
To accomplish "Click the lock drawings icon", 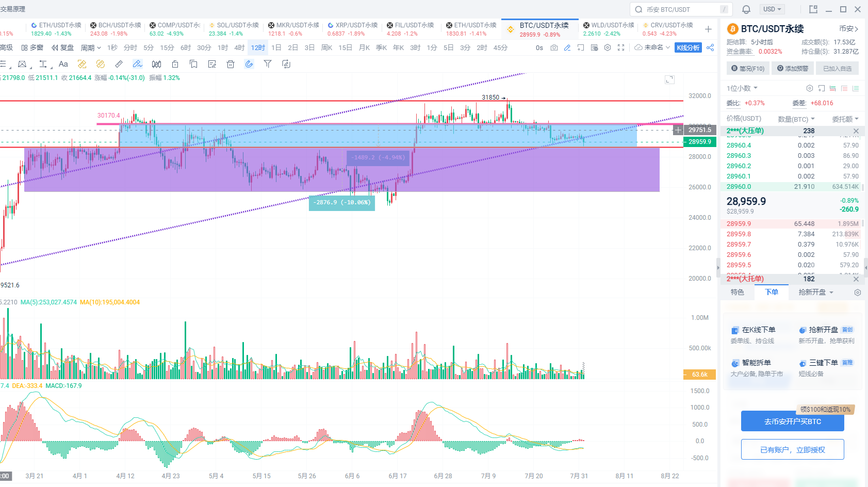I will tap(175, 64).
